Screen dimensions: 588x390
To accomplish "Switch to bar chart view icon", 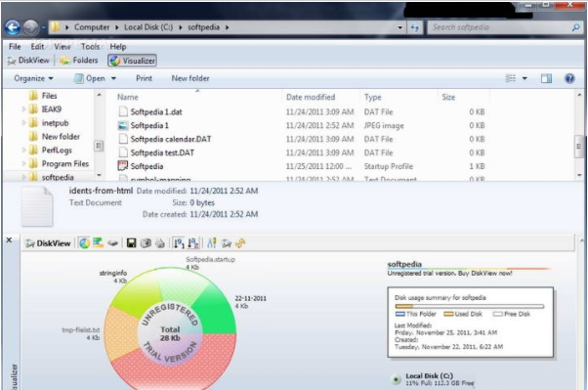I will [x=99, y=242].
